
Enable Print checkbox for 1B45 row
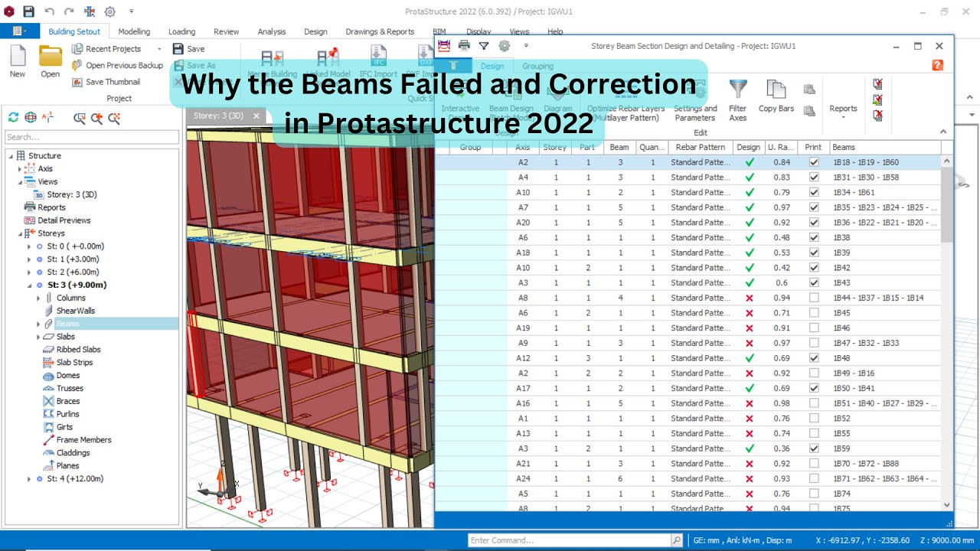pyautogui.click(x=814, y=313)
